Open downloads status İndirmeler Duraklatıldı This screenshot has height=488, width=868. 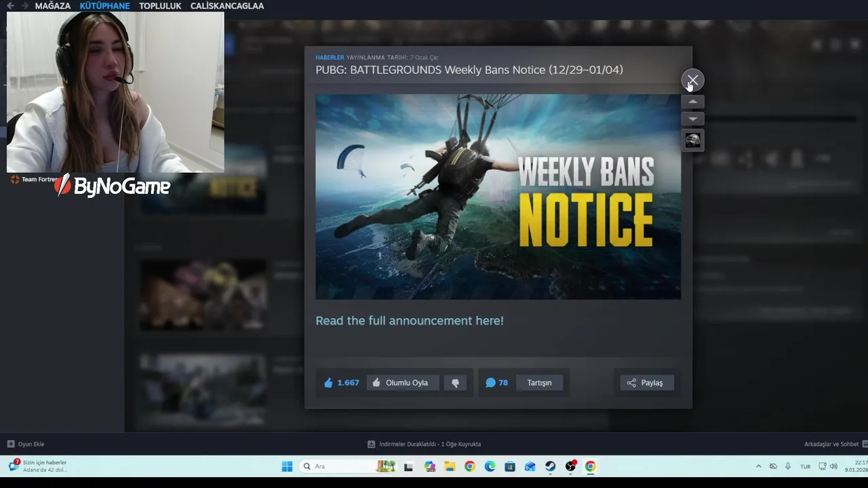pos(425,444)
